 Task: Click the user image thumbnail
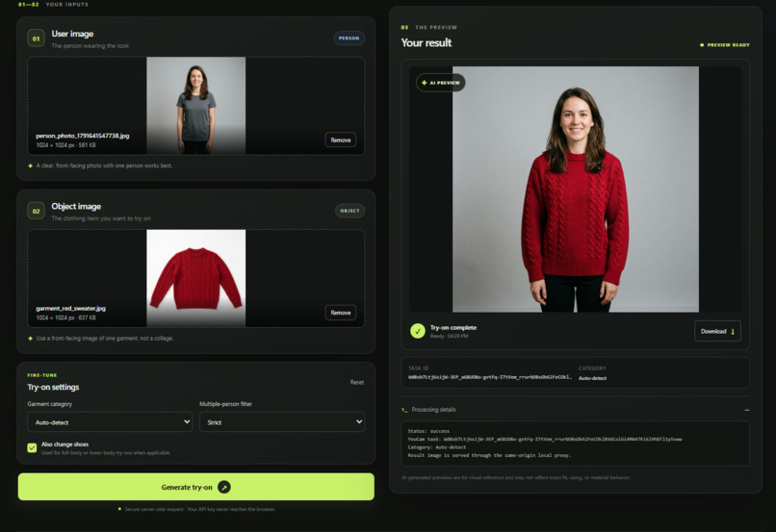click(x=196, y=105)
